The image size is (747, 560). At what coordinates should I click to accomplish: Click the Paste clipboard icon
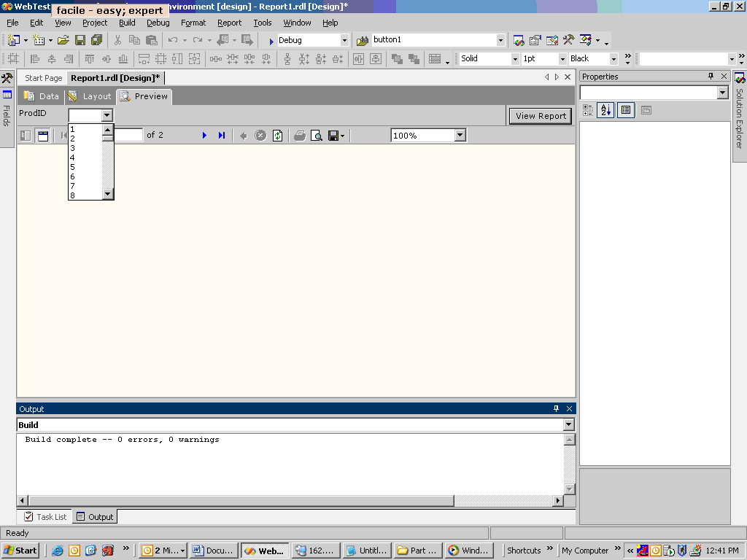coord(152,41)
